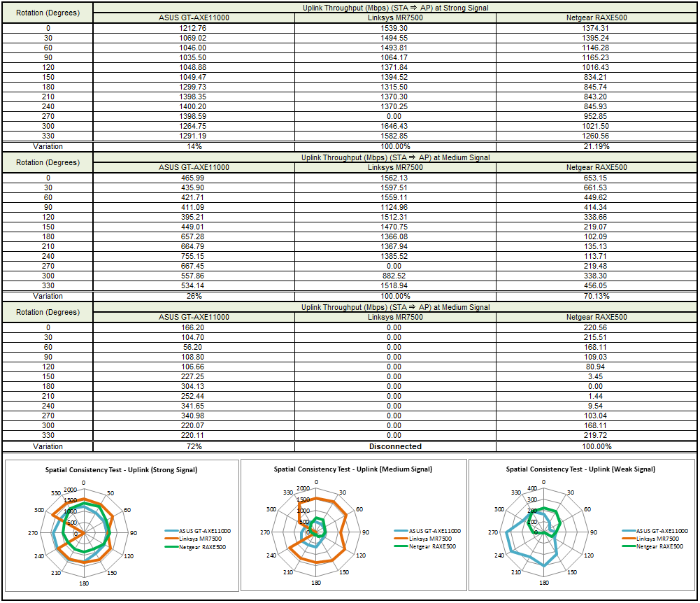700x603 pixels.
Task: Select the cell with 1046.00
Action: click(193, 48)
